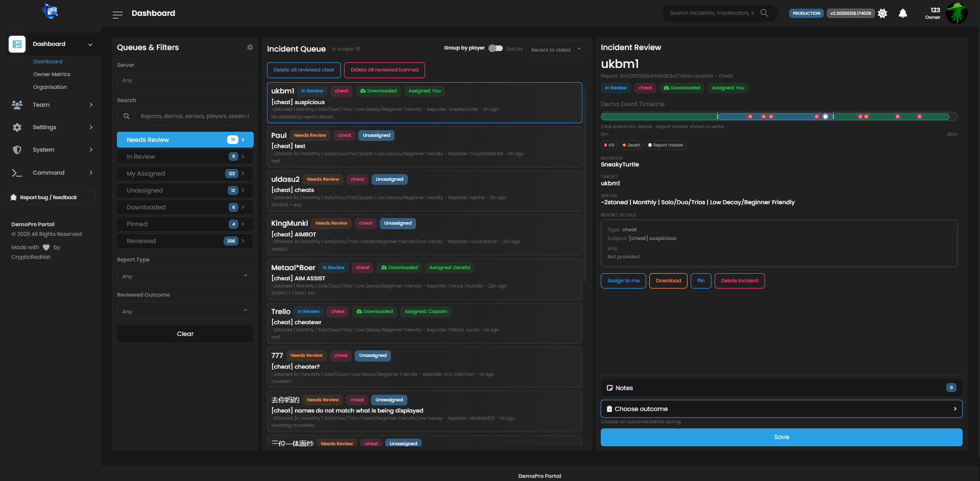Image resolution: width=980 pixels, height=481 pixels.
Task: Toggle Group by player switch
Action: coord(495,49)
